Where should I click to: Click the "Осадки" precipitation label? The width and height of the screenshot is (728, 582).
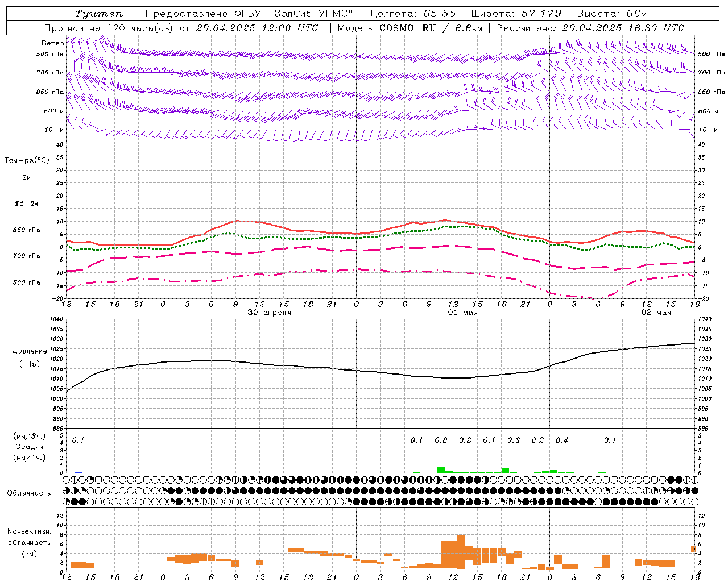pos(29,447)
